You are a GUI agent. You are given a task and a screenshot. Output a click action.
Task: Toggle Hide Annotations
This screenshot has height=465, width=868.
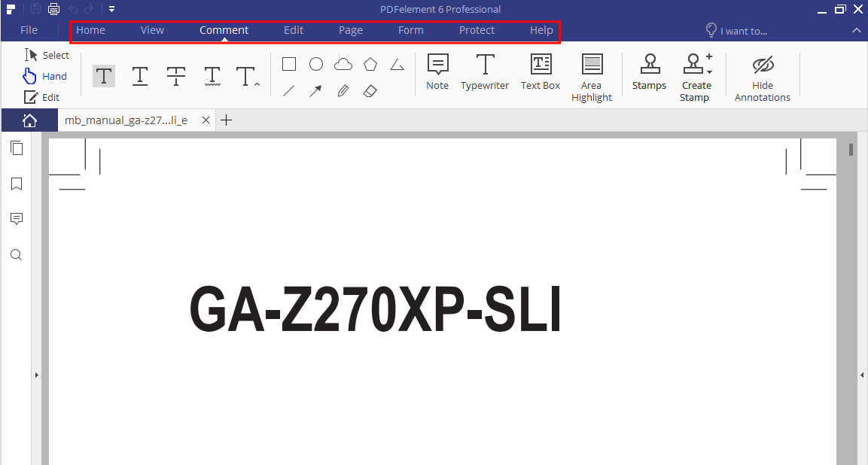(x=763, y=78)
